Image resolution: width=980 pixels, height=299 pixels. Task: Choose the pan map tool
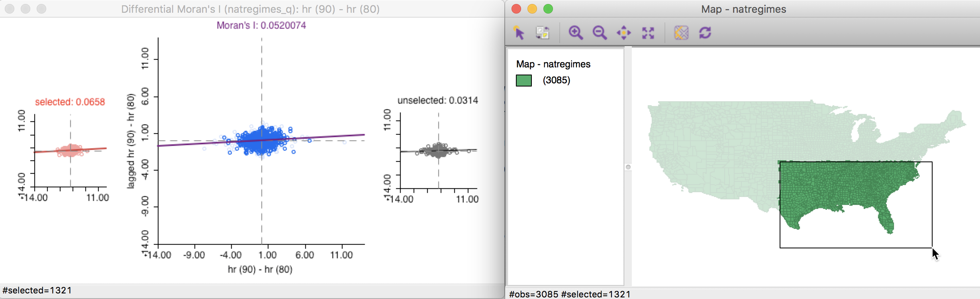click(624, 33)
